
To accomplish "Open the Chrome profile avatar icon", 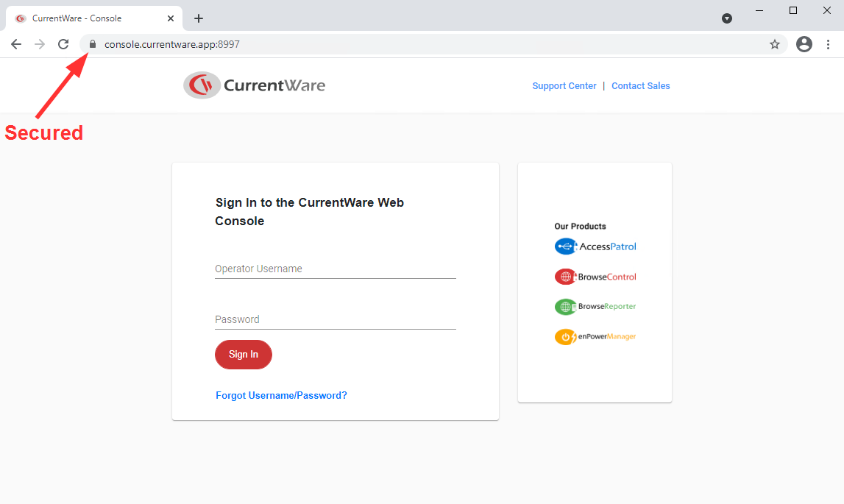I will (804, 44).
